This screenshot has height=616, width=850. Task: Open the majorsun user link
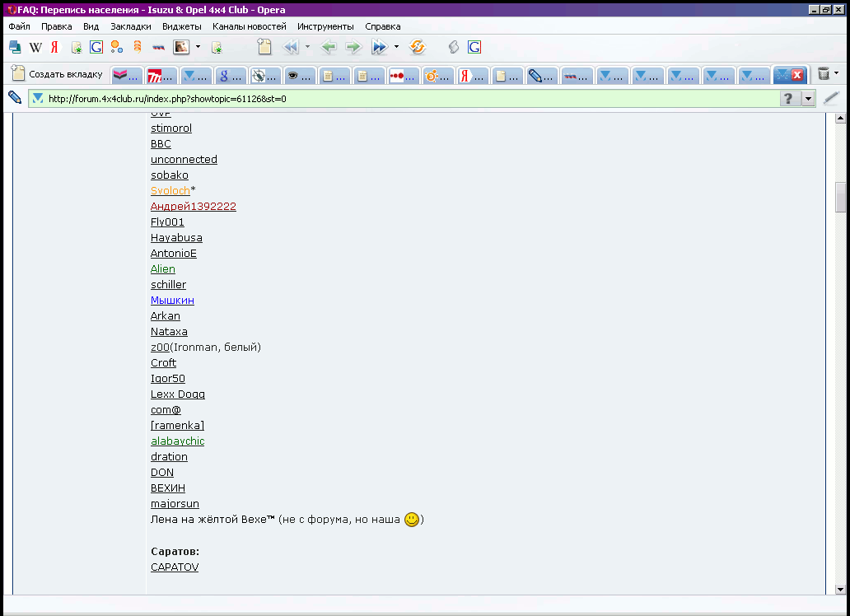click(x=175, y=504)
